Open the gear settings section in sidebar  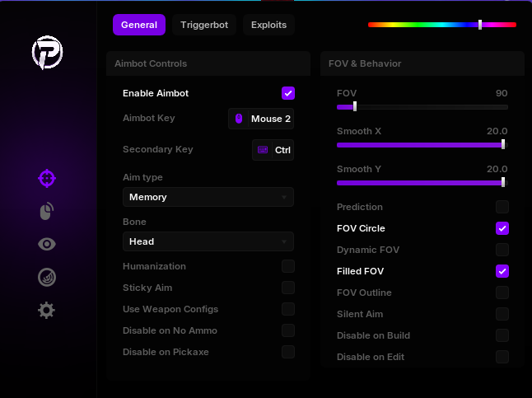click(x=47, y=311)
